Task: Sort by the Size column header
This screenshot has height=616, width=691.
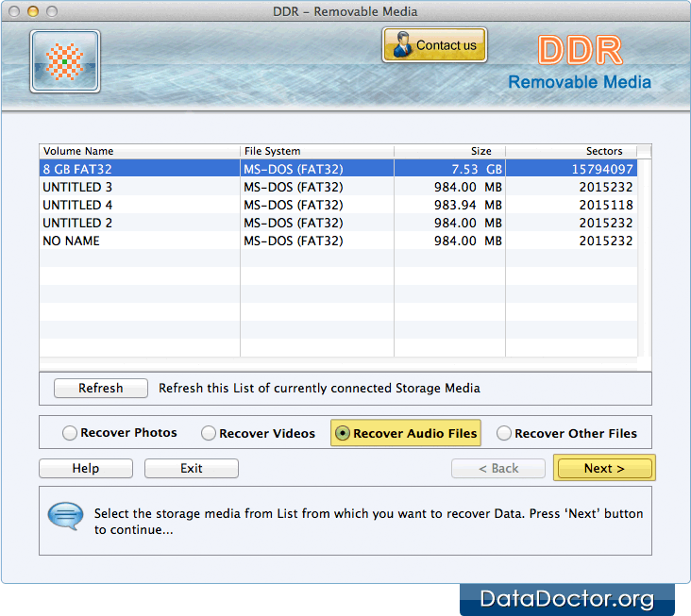Action: pos(449,151)
